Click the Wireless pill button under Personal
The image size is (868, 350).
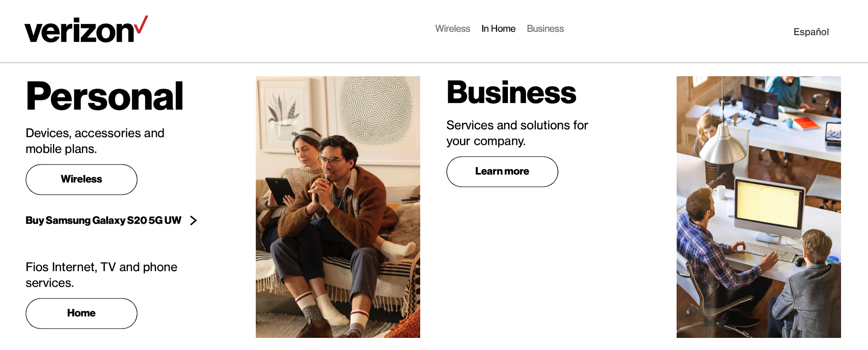tap(82, 179)
